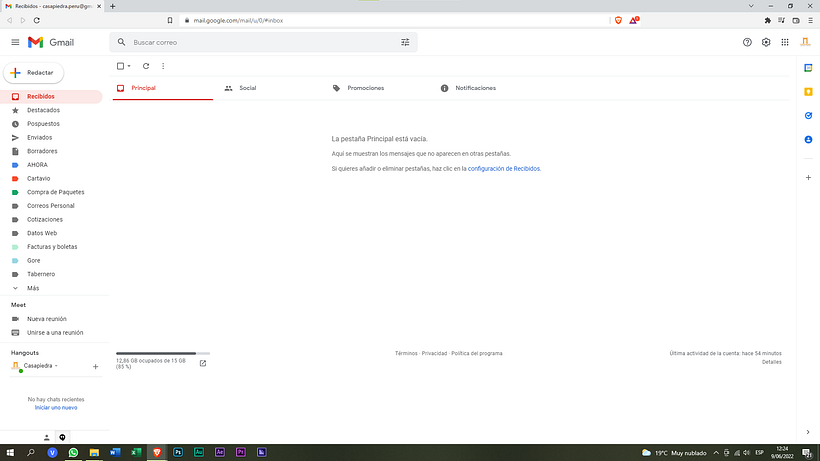Open Enviados folder
820x461 pixels.
coord(51,137)
